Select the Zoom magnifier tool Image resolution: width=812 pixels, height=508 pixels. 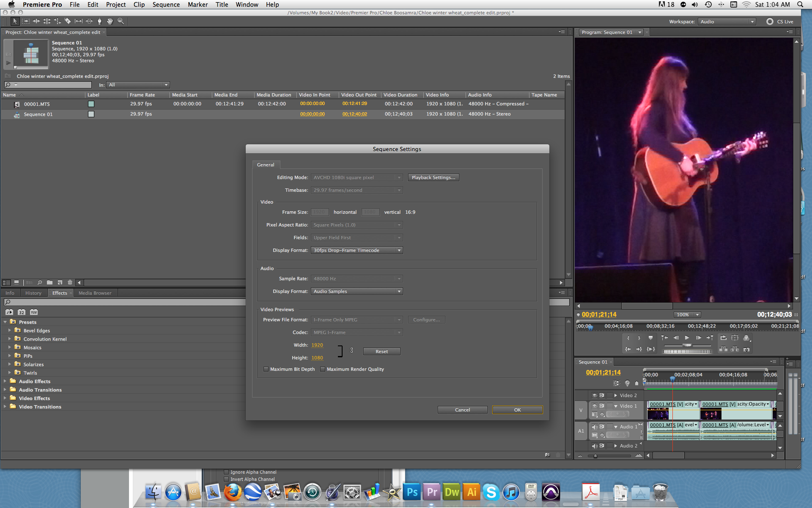tap(121, 21)
